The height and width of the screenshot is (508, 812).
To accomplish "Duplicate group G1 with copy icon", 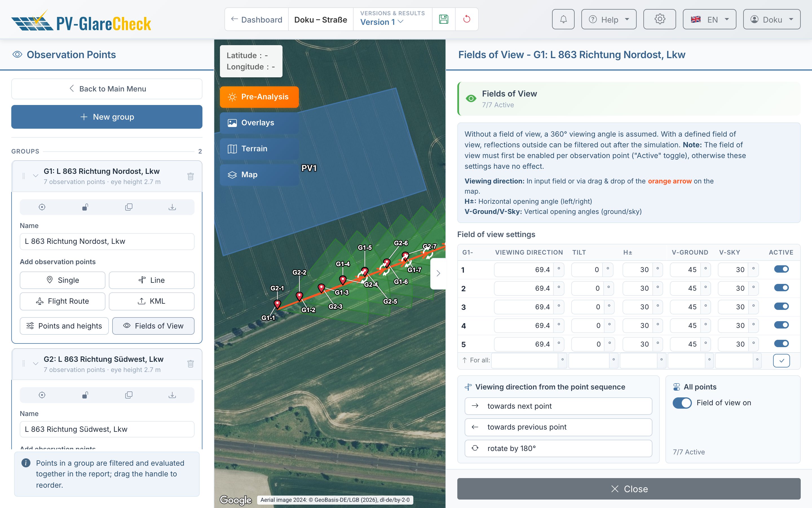I will (x=129, y=207).
